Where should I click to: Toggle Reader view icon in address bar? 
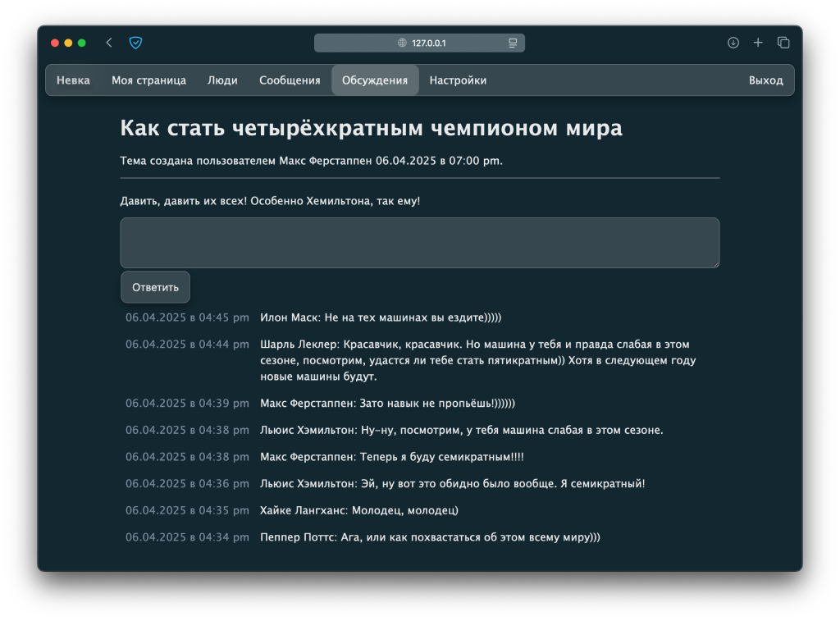click(513, 43)
